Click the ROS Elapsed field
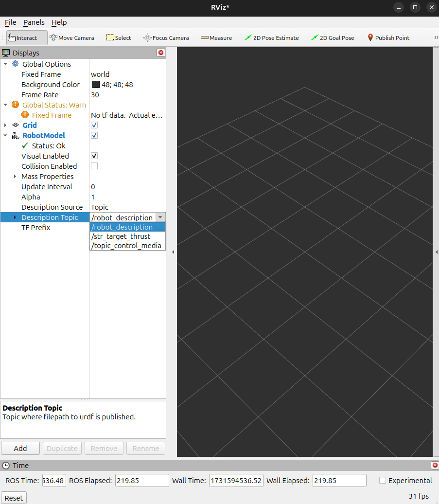 [x=142, y=480]
